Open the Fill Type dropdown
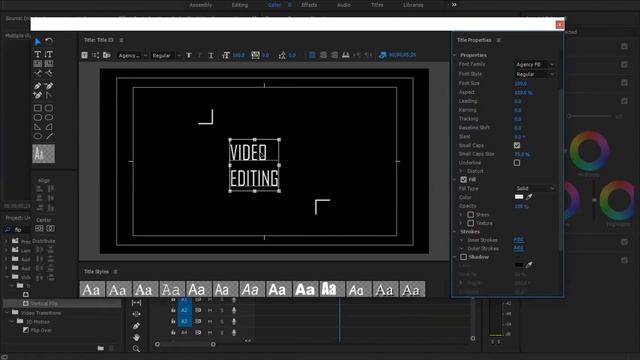The width and height of the screenshot is (640, 360). click(x=535, y=188)
